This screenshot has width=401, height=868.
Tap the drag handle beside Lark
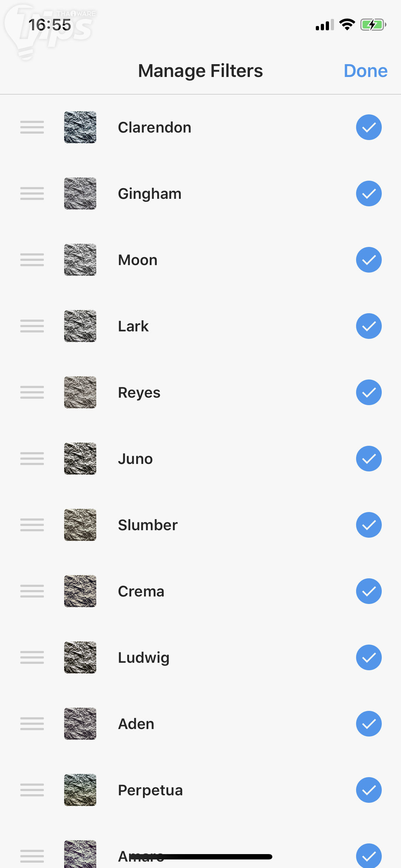(32, 326)
